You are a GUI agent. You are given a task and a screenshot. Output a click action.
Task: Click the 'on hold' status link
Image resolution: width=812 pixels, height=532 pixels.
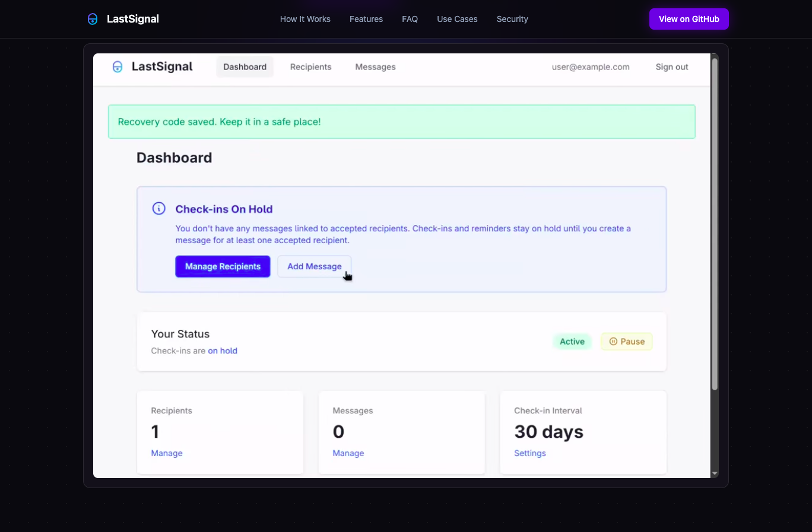point(223,351)
